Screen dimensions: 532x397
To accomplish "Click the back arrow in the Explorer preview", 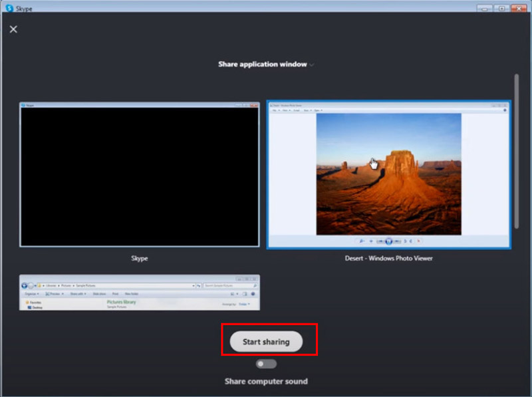I will click(x=25, y=285).
